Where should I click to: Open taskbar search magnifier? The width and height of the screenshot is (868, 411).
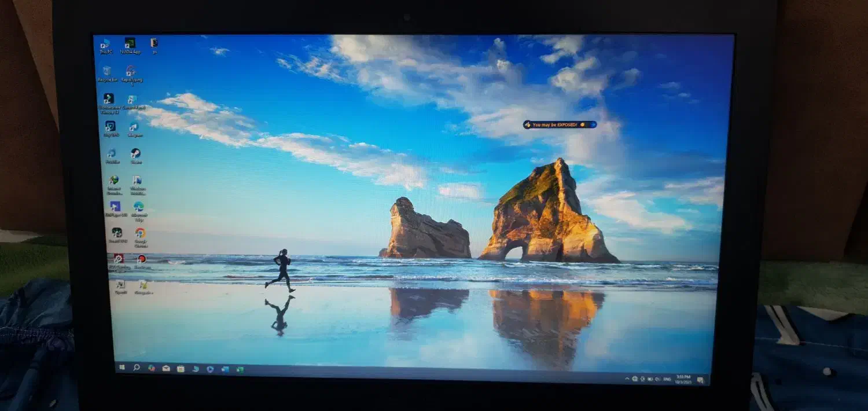[137, 368]
